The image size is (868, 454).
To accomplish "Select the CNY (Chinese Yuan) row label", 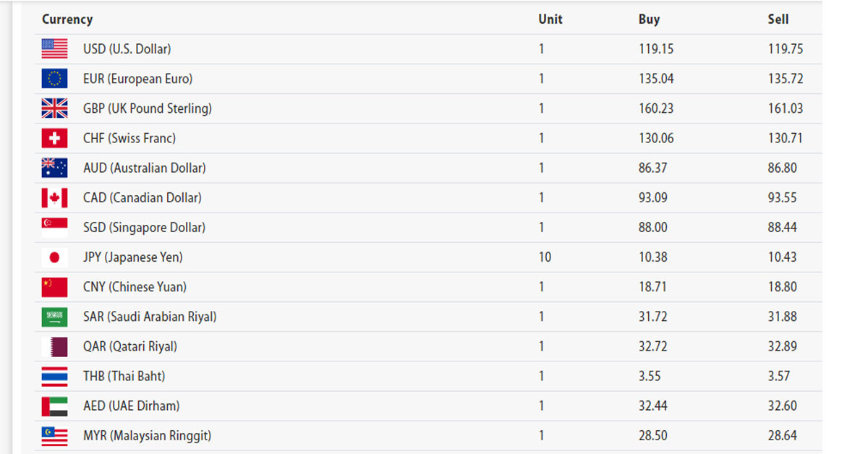I will [x=135, y=287].
